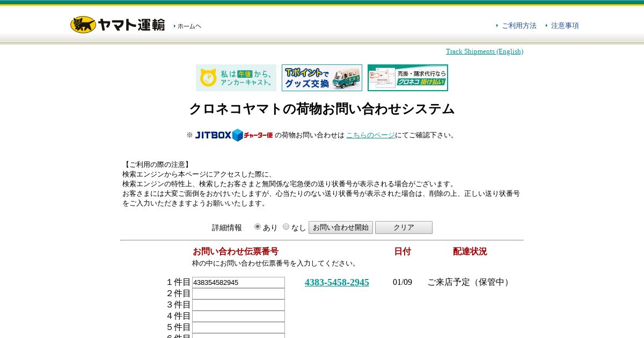Open 注意事項 notes link
This screenshot has width=644, height=338.
pos(565,25)
